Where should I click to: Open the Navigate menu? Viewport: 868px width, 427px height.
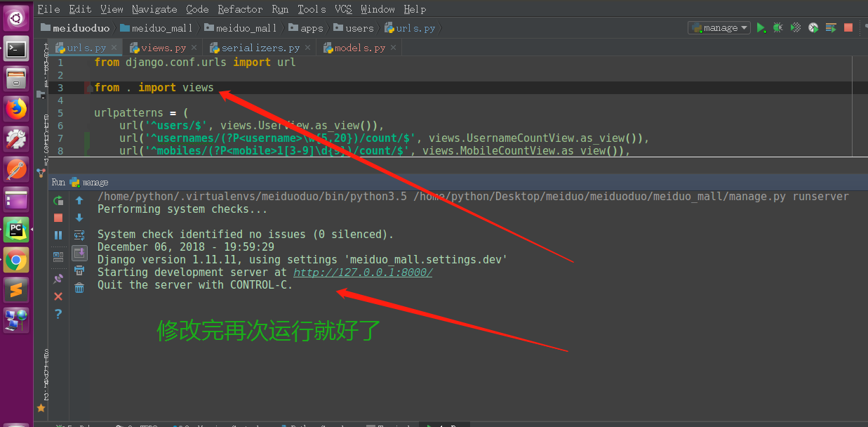point(154,9)
